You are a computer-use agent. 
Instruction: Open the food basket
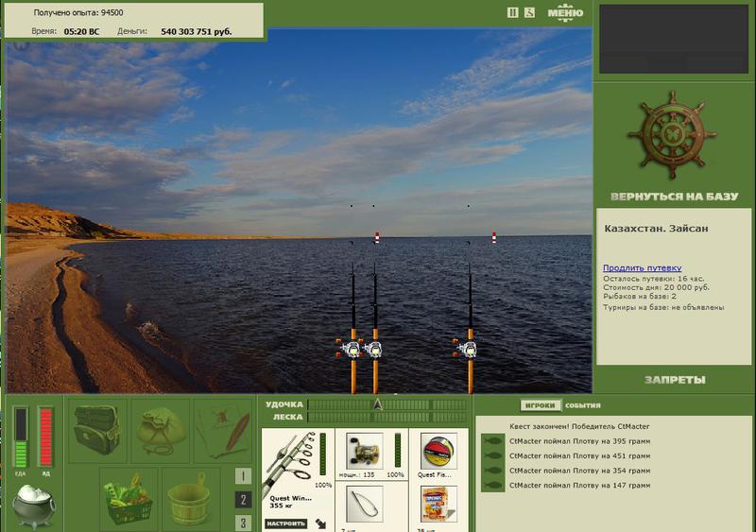[128, 499]
